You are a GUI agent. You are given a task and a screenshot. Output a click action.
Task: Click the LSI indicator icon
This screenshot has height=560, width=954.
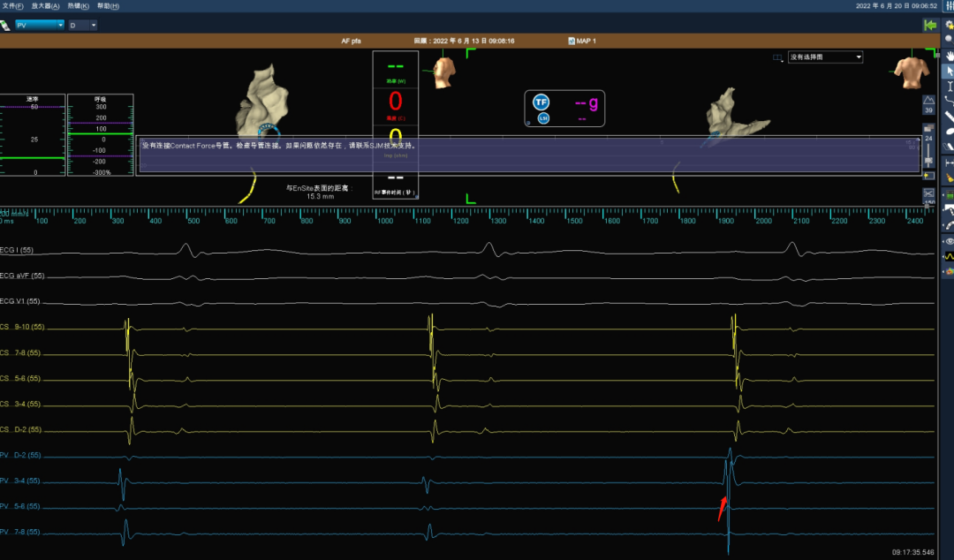[x=543, y=118]
